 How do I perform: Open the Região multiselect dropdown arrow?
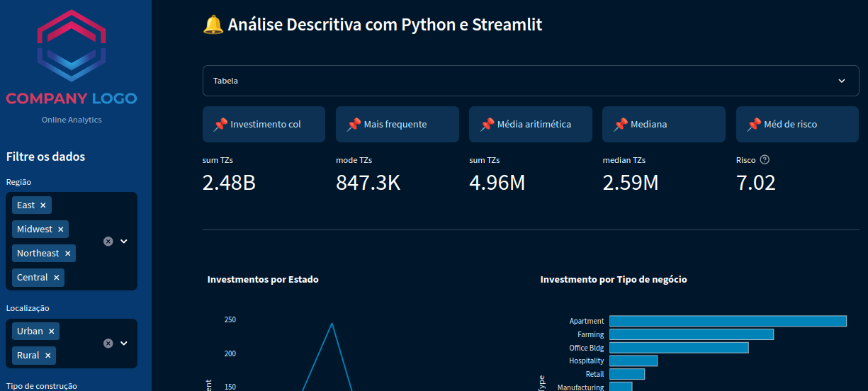(124, 241)
